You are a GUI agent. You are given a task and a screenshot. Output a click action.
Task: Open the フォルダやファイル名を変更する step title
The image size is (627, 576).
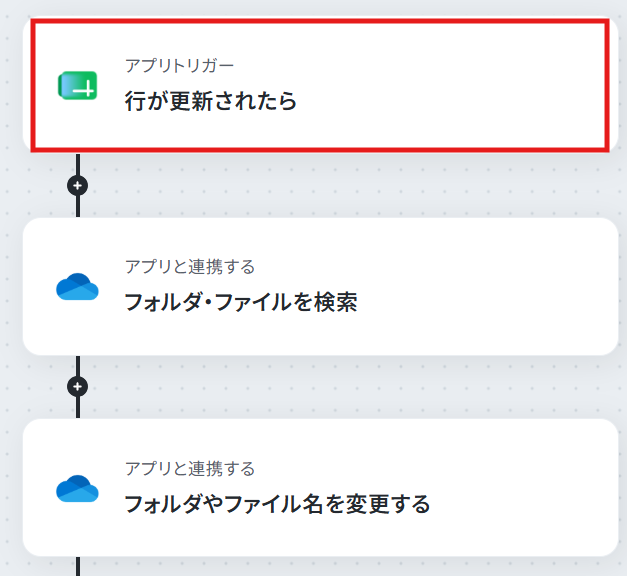click(x=278, y=504)
